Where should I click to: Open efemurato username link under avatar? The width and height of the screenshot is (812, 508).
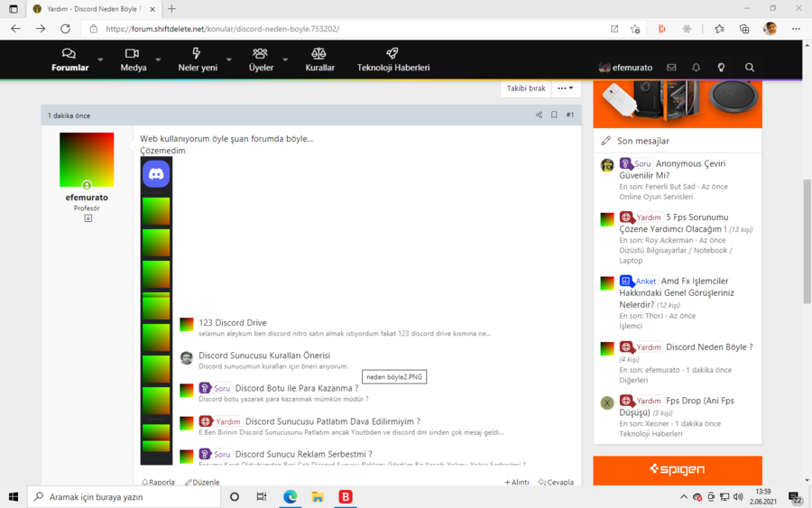(x=87, y=198)
